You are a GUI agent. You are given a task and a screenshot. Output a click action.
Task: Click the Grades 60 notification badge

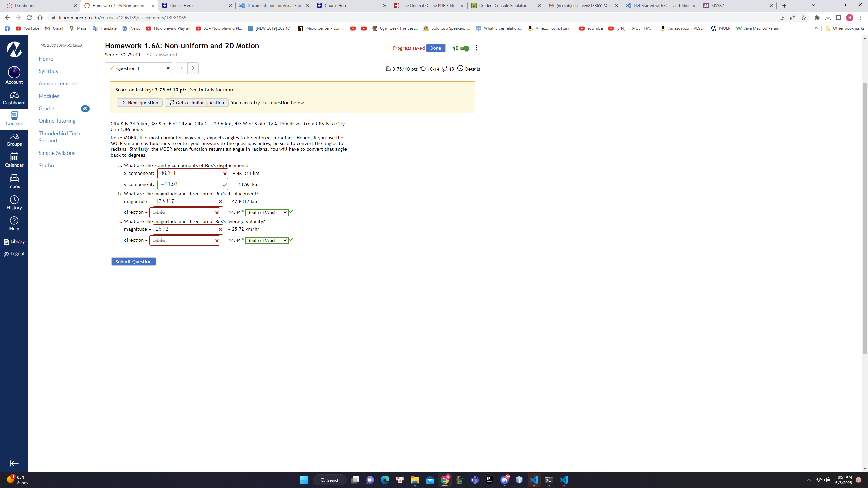click(x=85, y=108)
